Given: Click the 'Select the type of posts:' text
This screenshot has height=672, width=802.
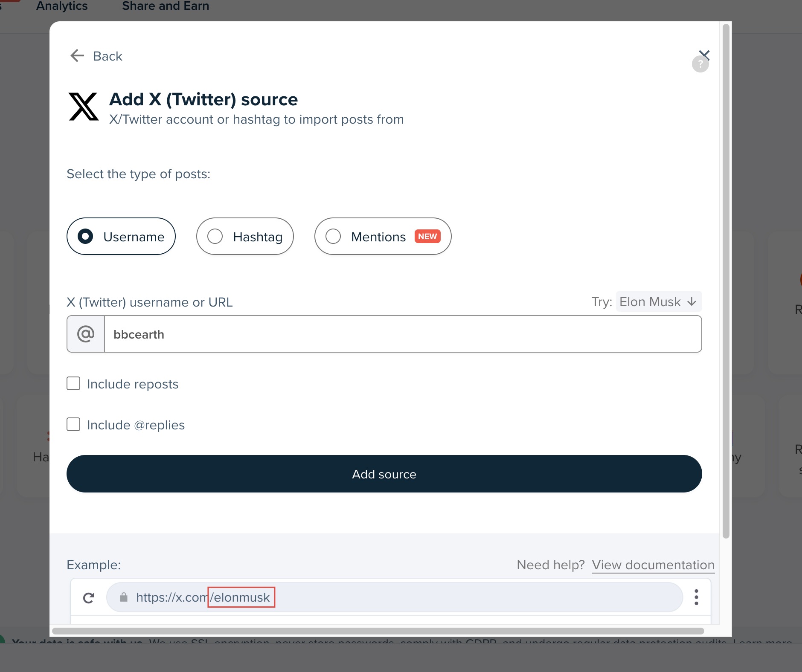Looking at the screenshot, I should [x=139, y=174].
